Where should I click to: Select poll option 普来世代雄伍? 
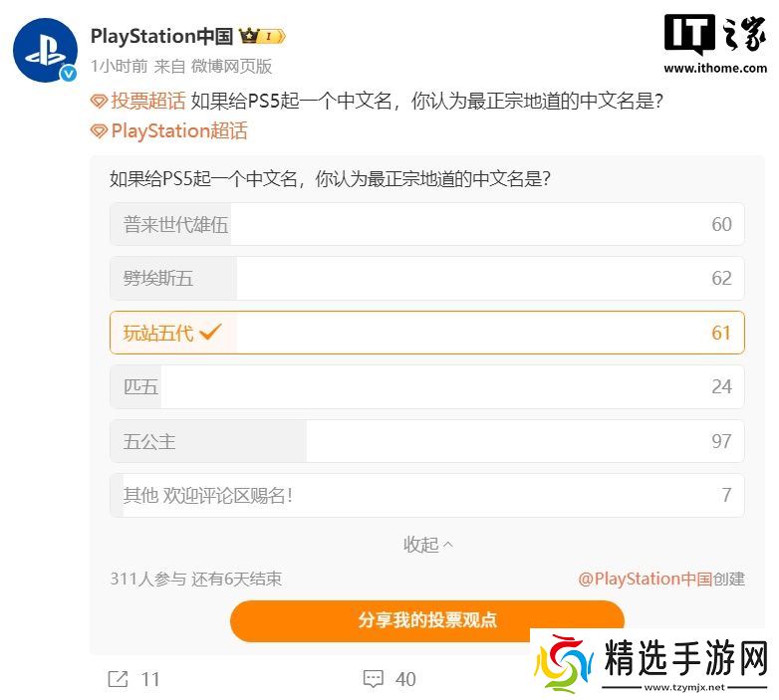pos(426,224)
